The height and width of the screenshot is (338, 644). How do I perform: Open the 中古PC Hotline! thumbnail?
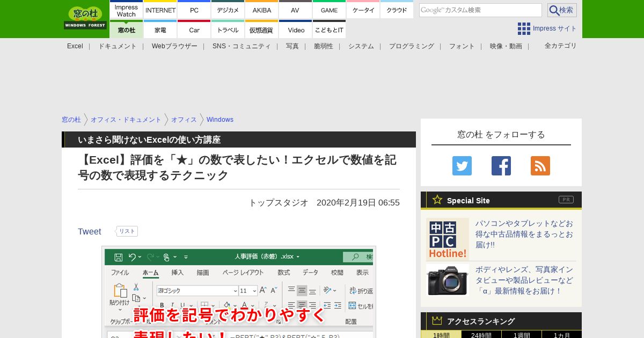coord(448,239)
